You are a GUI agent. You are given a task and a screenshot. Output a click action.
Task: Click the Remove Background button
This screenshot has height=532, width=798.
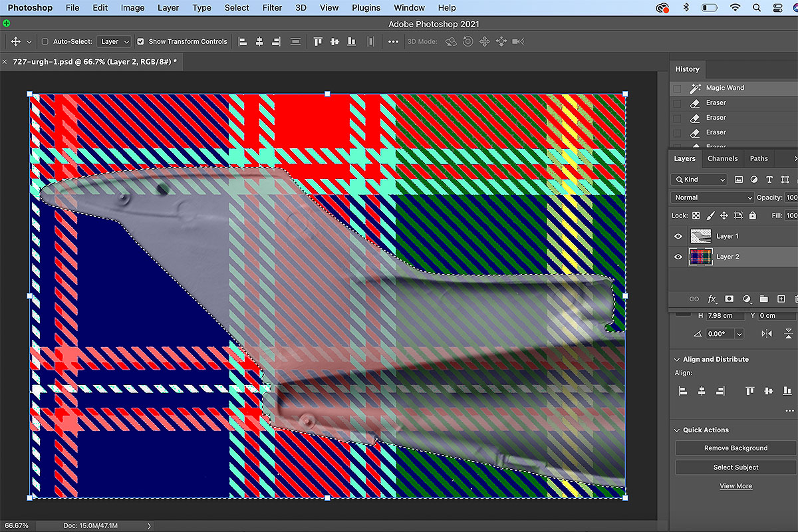pyautogui.click(x=735, y=448)
